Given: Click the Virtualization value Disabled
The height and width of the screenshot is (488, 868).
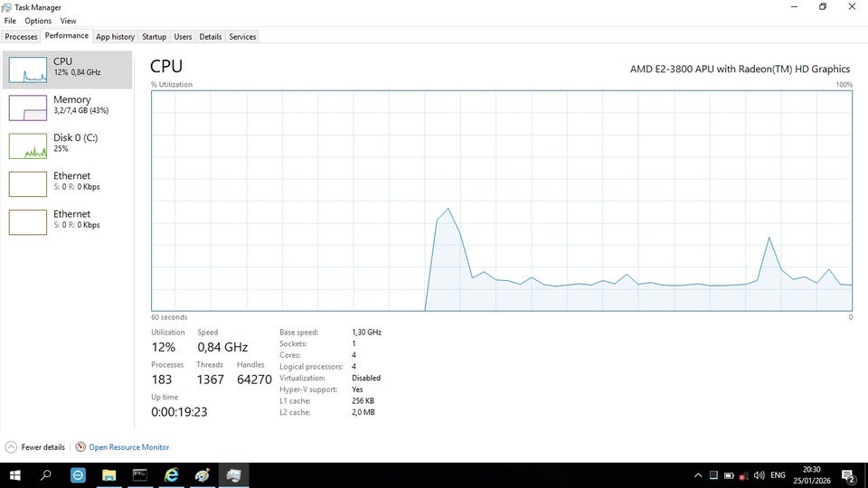Looking at the screenshot, I should (366, 378).
